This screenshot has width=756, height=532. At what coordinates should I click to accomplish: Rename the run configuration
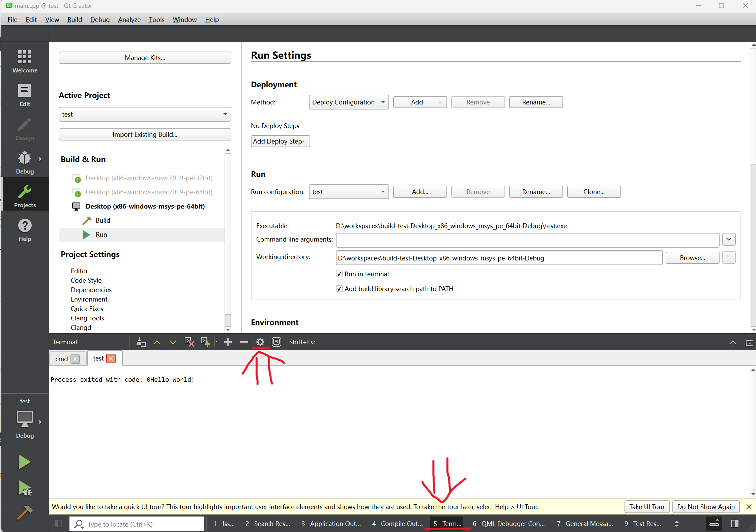536,192
